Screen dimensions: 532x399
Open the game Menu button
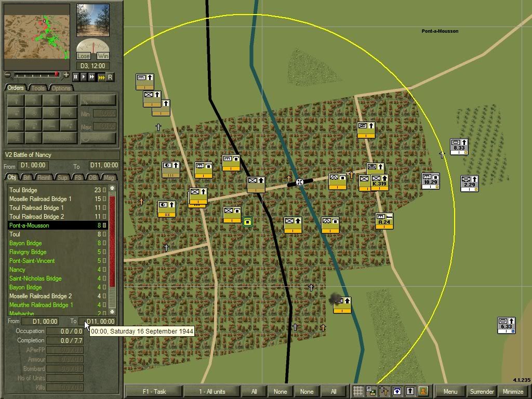click(450, 391)
